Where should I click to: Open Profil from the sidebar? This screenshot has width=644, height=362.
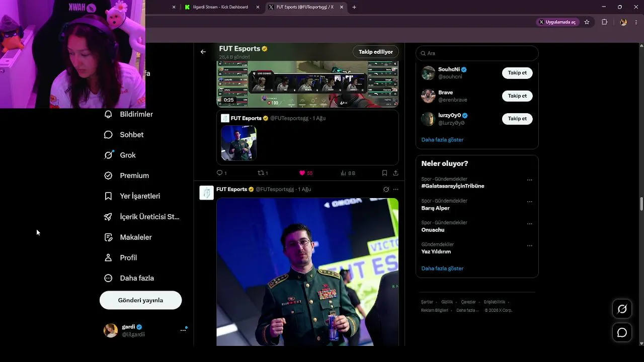tap(121, 257)
